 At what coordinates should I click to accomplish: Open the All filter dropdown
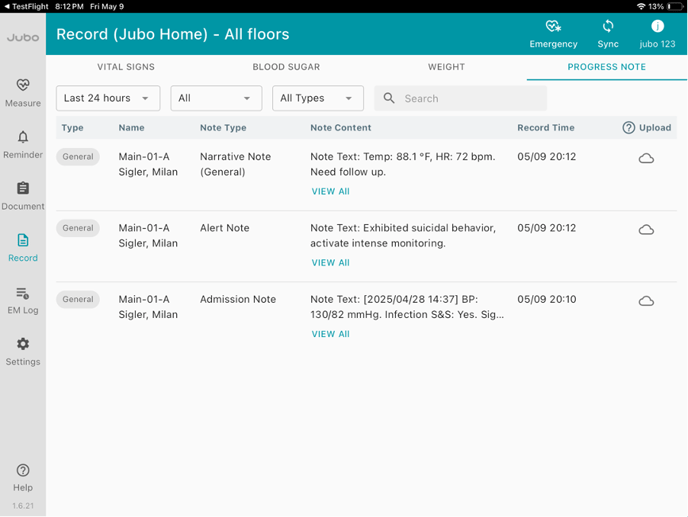216,98
